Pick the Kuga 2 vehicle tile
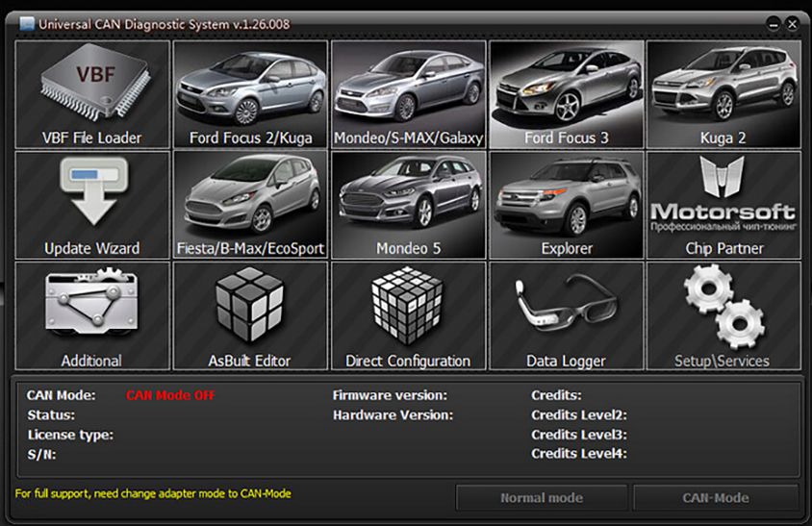 723,95
